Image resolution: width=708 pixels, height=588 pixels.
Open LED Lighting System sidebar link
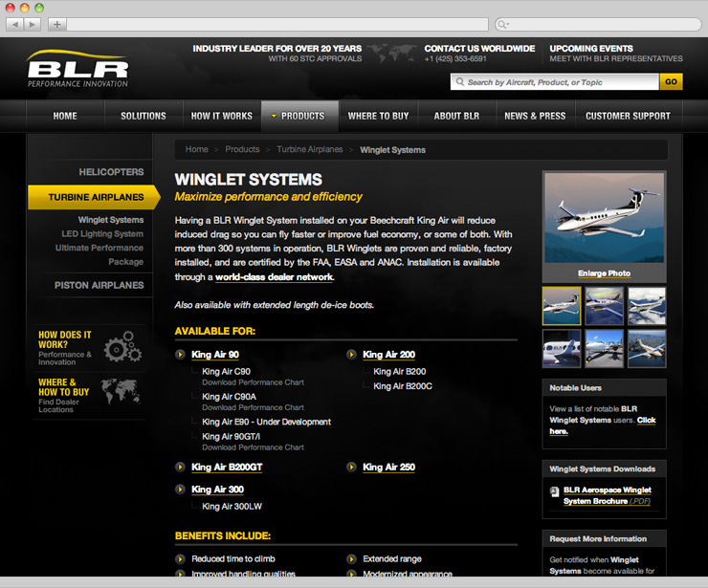[x=102, y=233]
